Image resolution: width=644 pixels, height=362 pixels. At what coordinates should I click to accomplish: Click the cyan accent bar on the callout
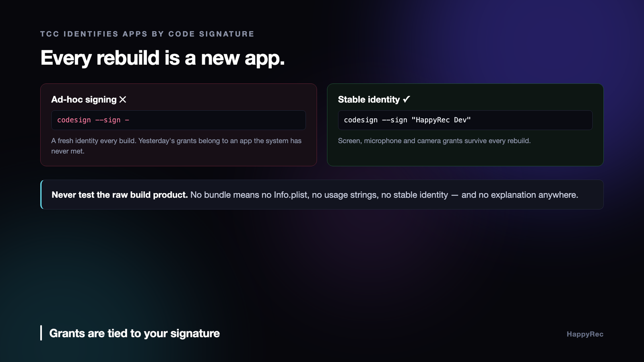coord(41,195)
